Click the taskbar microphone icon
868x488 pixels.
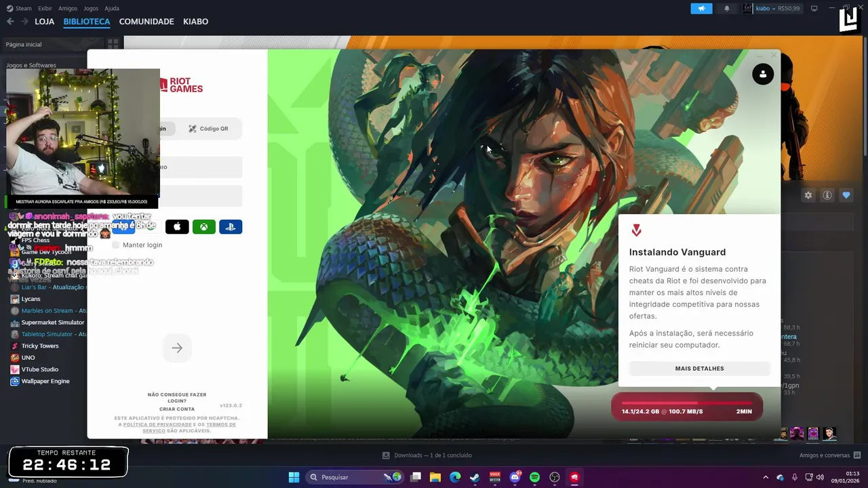(795, 477)
